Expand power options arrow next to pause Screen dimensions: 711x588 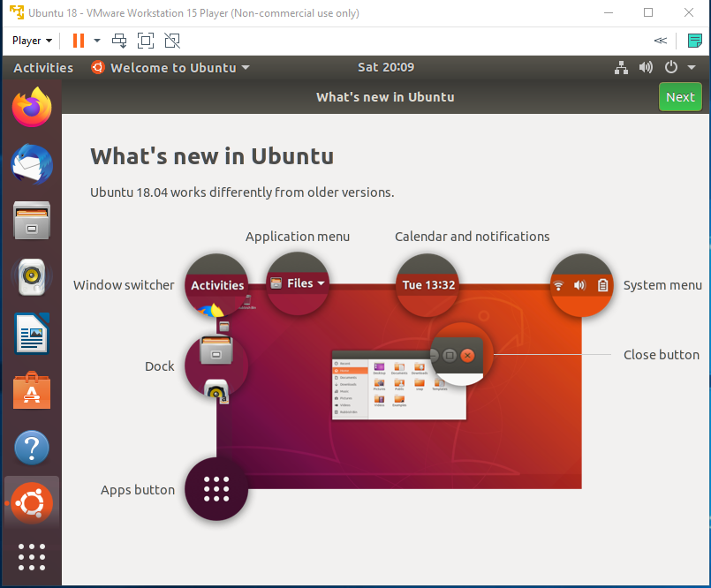click(97, 41)
